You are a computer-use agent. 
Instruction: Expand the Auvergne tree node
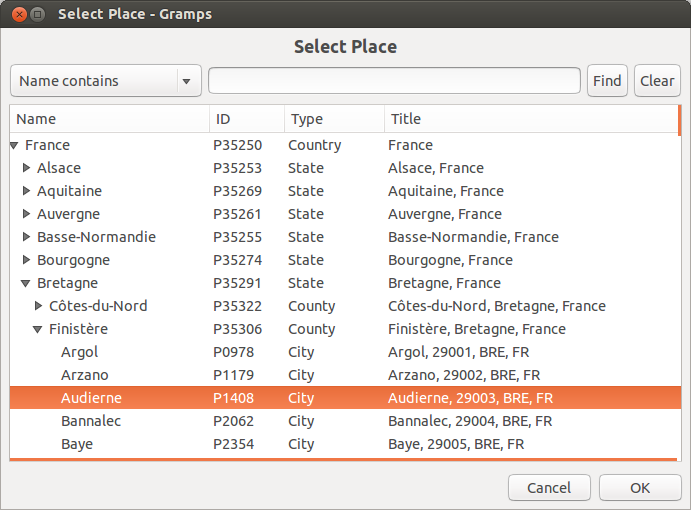coord(26,214)
